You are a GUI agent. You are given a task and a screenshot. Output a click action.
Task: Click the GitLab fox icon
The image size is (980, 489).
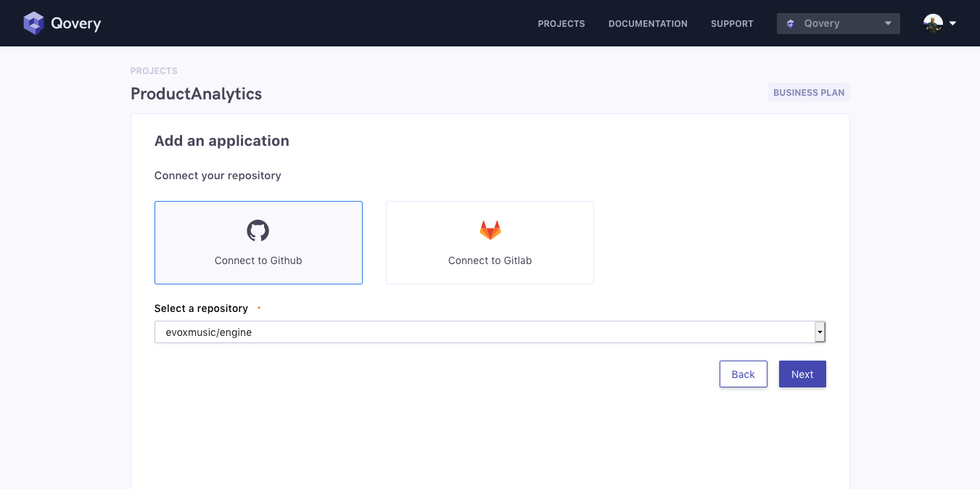490,231
